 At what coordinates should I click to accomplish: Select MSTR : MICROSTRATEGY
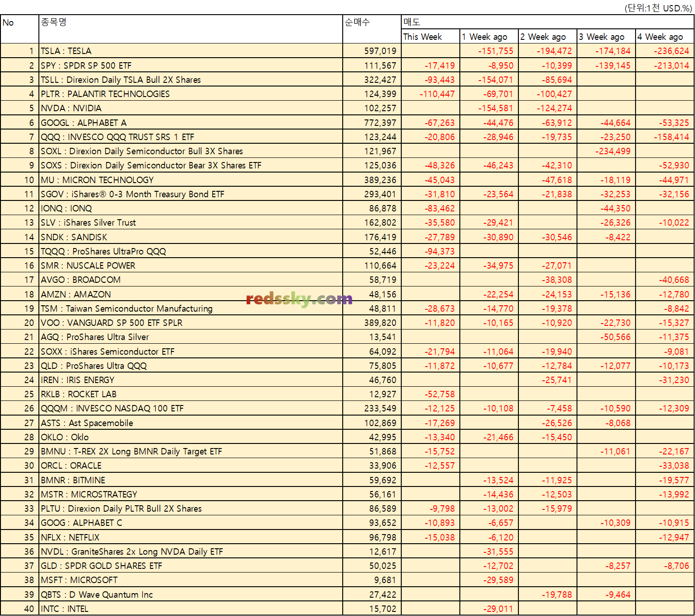[89, 494]
